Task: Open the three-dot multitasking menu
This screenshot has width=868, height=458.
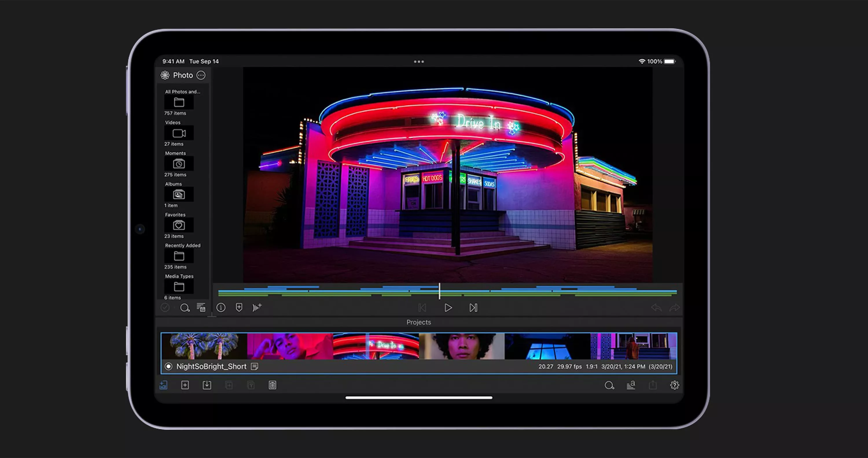Action: pyautogui.click(x=419, y=62)
